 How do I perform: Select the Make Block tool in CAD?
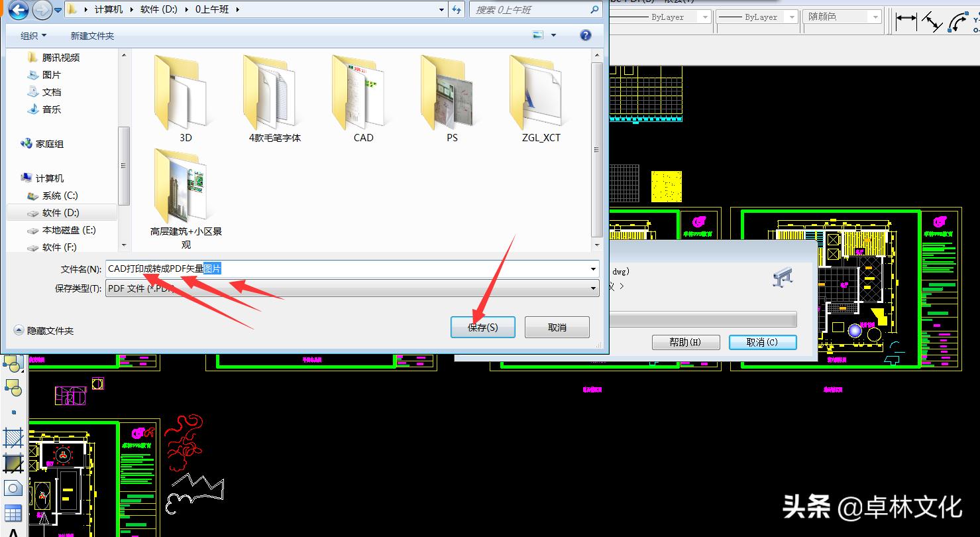(x=13, y=387)
